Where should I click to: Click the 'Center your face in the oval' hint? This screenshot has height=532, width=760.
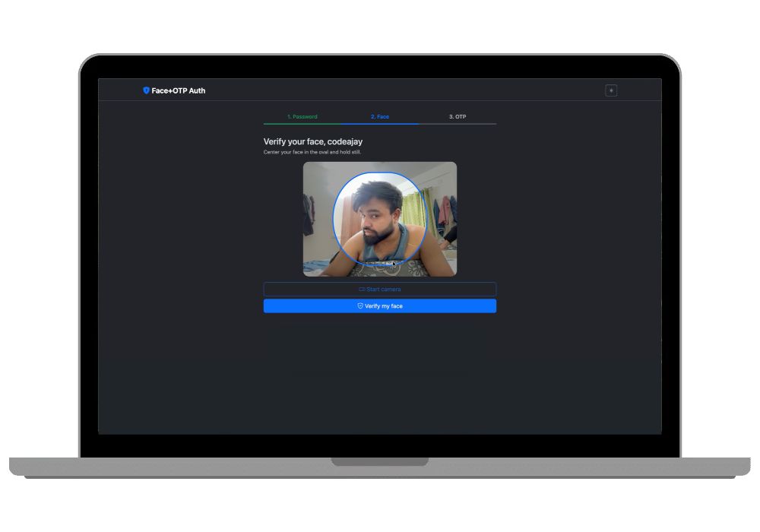coord(312,152)
